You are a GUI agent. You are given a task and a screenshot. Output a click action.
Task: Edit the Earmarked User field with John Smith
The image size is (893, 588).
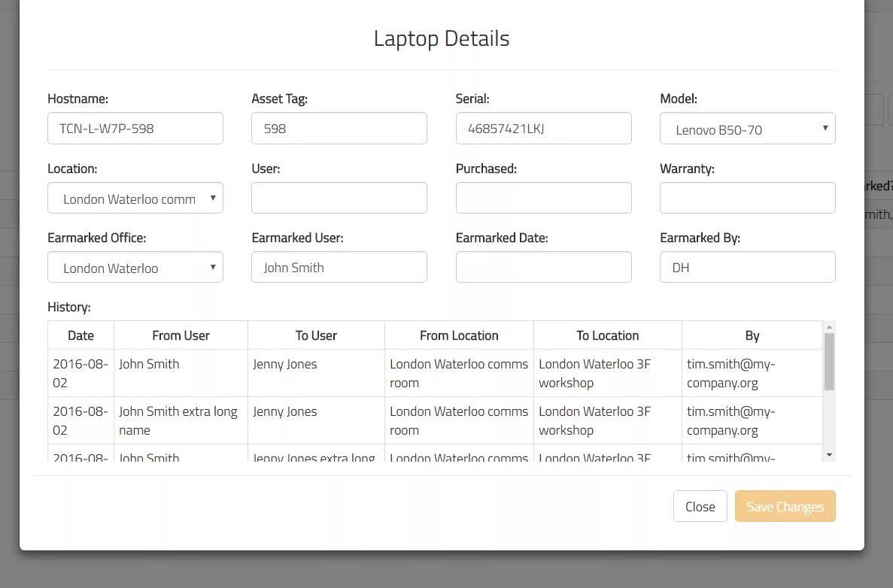point(339,267)
